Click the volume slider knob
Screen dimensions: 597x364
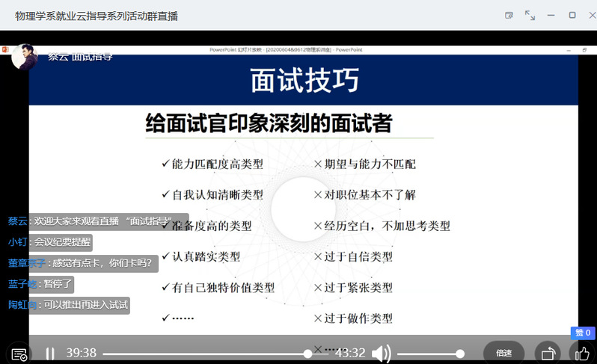click(x=460, y=354)
